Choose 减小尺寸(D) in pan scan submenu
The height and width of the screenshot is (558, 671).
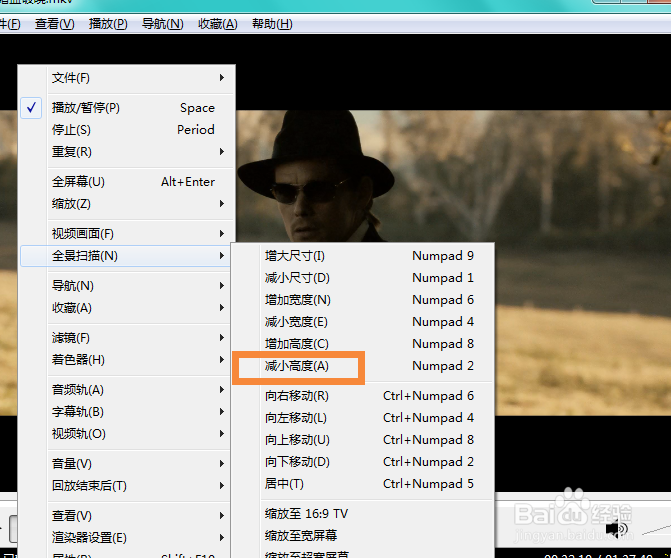point(363,278)
